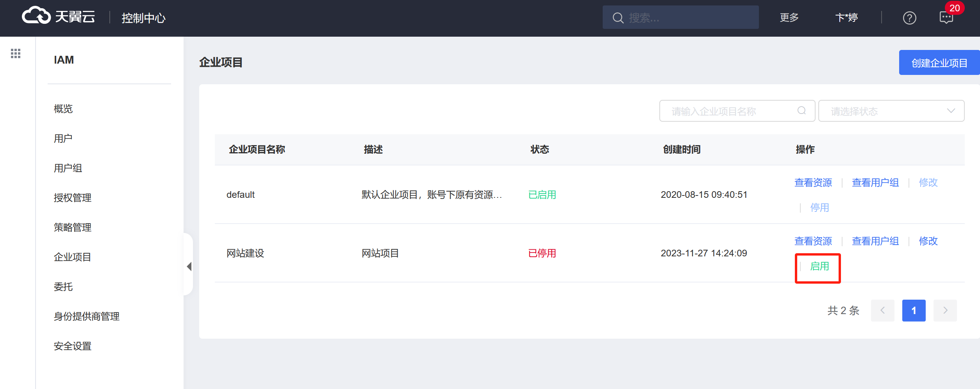This screenshot has width=980, height=389.
Task: Open 用户组 in the IAM sidebar
Action: [x=68, y=168]
